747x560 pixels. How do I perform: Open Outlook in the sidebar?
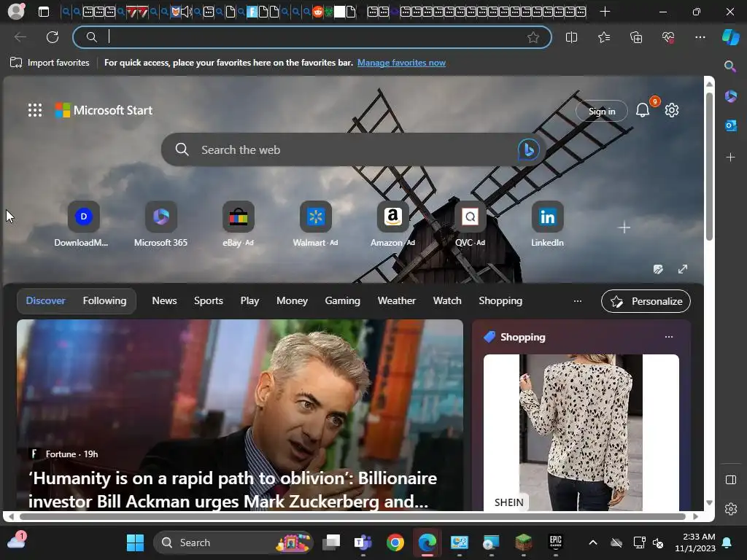point(730,125)
